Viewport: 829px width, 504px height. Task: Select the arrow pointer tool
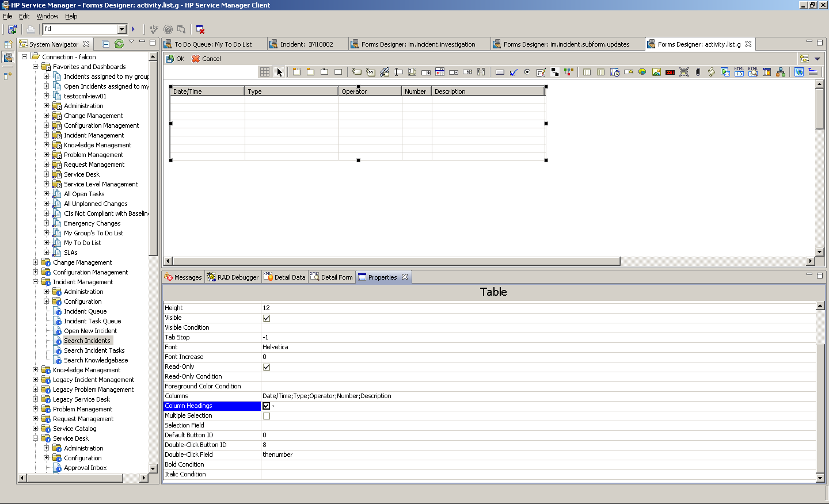click(279, 72)
